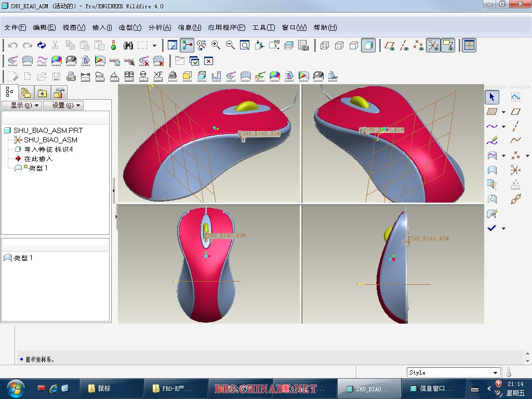Toggle datum axes display
This screenshot has width=532, height=399.
tap(404, 46)
